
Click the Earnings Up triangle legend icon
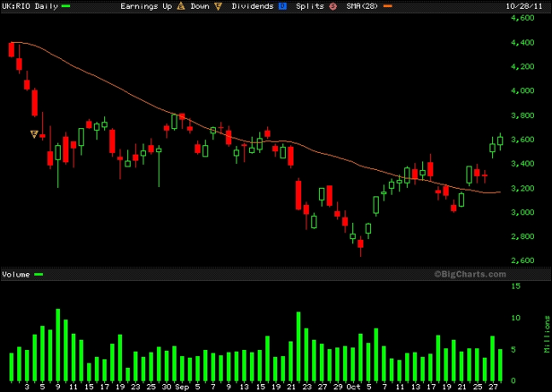[x=181, y=6]
